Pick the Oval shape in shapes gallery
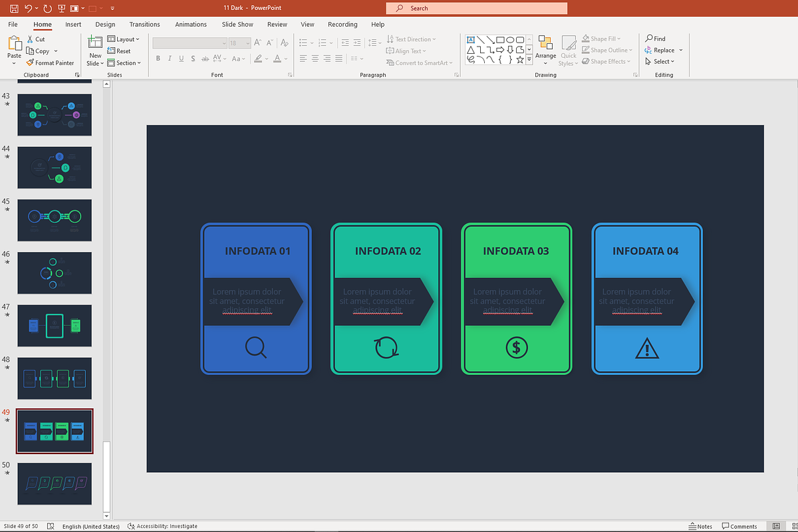This screenshot has height=532, width=798. [x=510, y=40]
